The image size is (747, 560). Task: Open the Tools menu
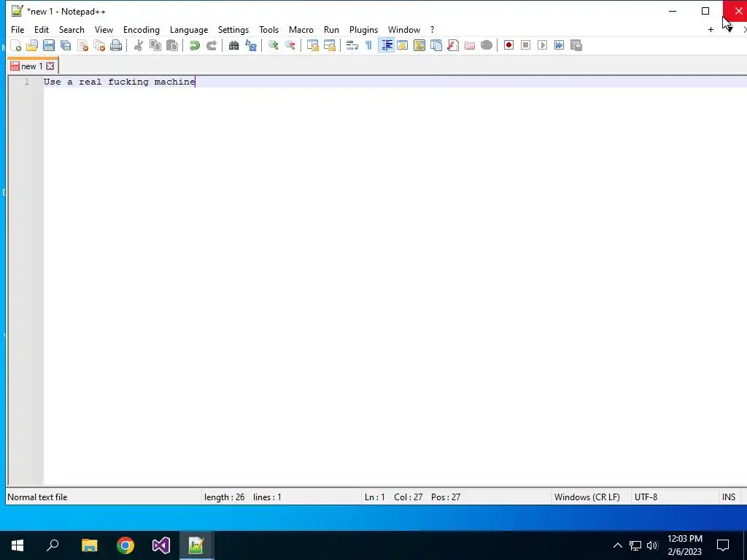click(268, 29)
